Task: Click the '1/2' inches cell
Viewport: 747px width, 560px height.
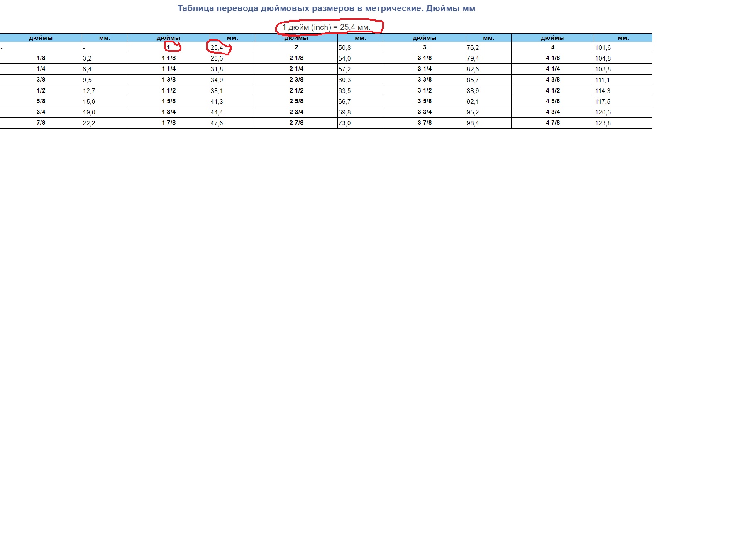Action: 41,90
